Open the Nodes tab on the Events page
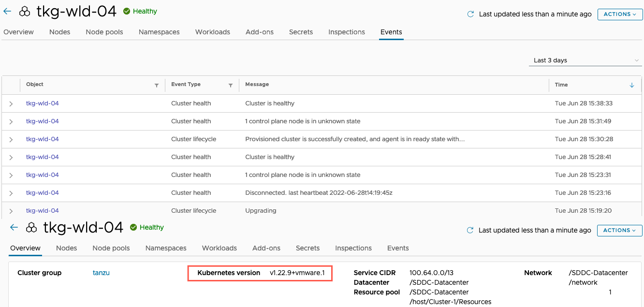644x307 pixels. click(x=59, y=32)
